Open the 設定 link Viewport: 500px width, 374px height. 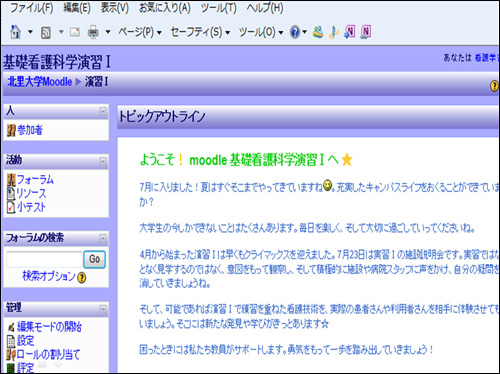coord(26,341)
